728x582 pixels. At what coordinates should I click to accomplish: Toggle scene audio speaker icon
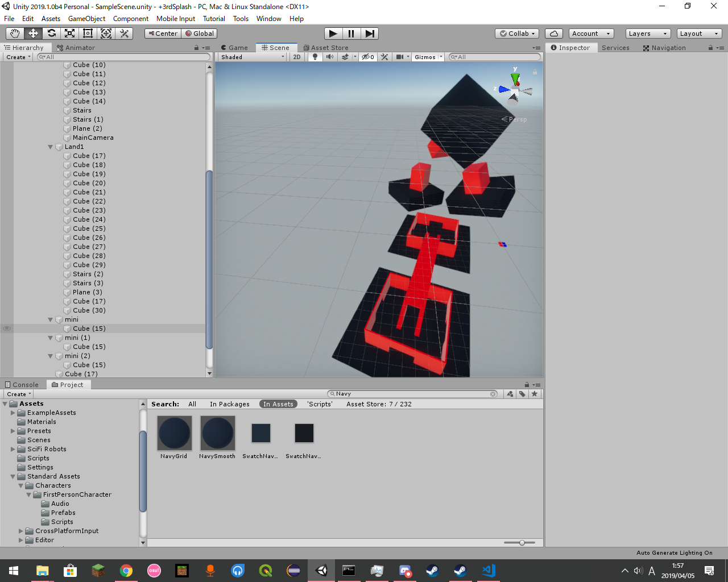(x=330, y=57)
